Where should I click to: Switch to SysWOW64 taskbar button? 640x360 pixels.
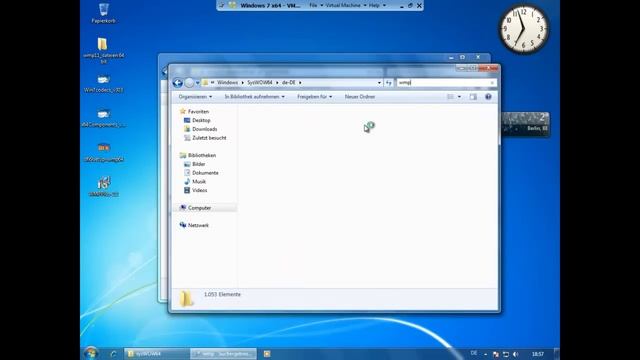tap(156, 354)
